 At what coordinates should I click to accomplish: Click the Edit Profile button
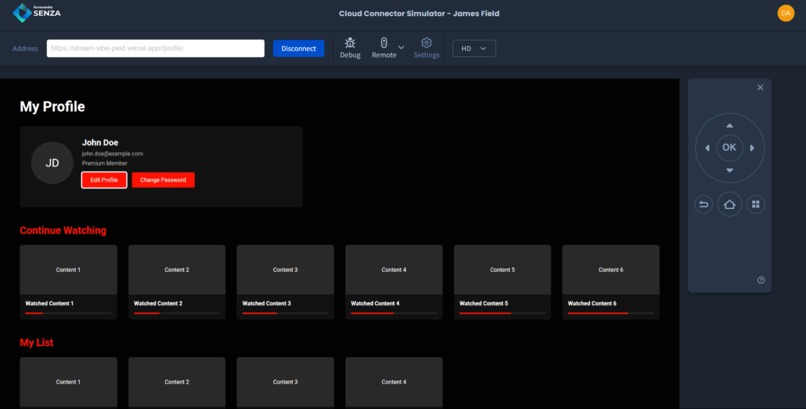104,180
